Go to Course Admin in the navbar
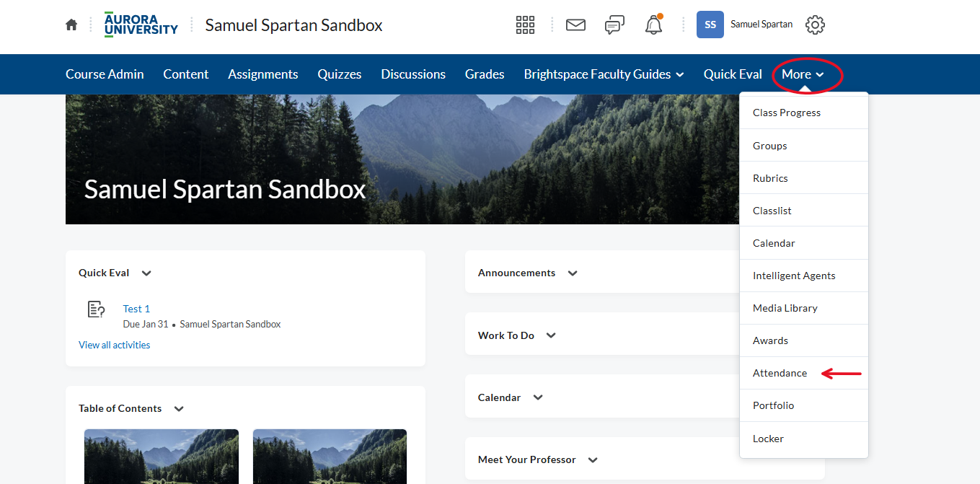 click(x=105, y=74)
